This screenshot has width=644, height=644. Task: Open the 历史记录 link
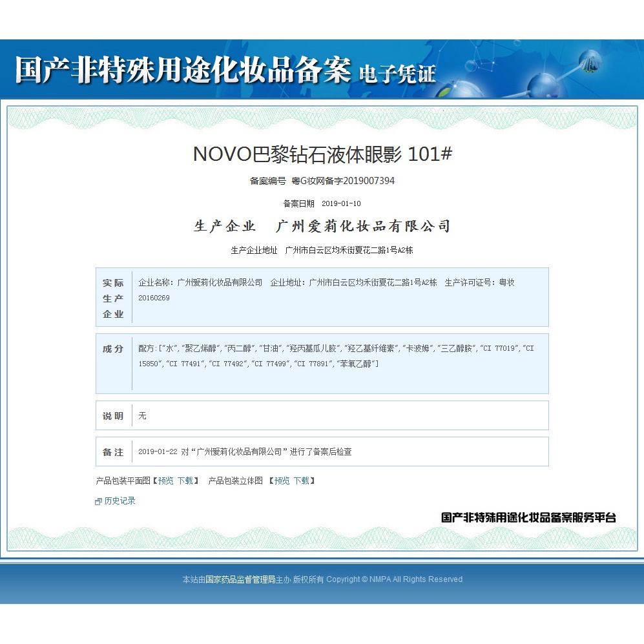(x=119, y=501)
